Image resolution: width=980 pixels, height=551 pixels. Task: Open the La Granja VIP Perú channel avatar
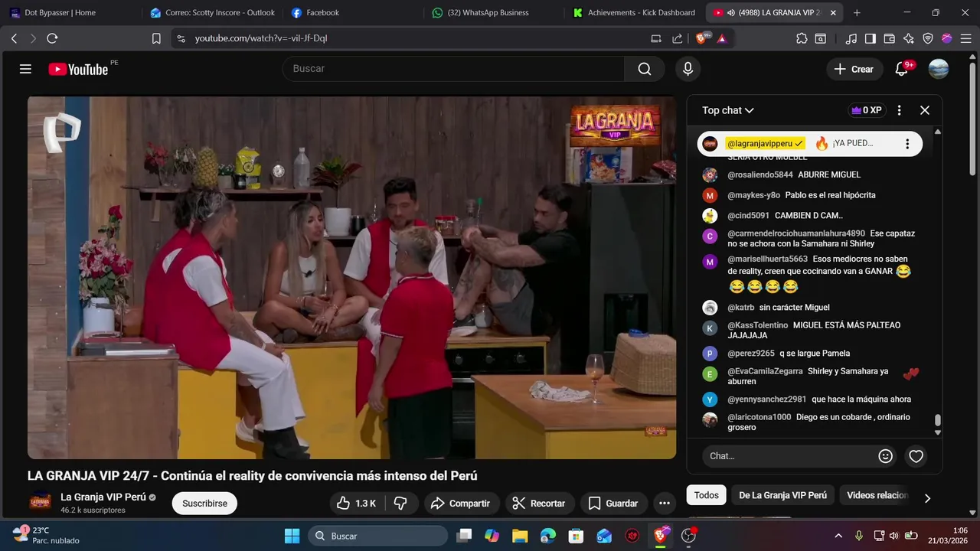coord(41,503)
